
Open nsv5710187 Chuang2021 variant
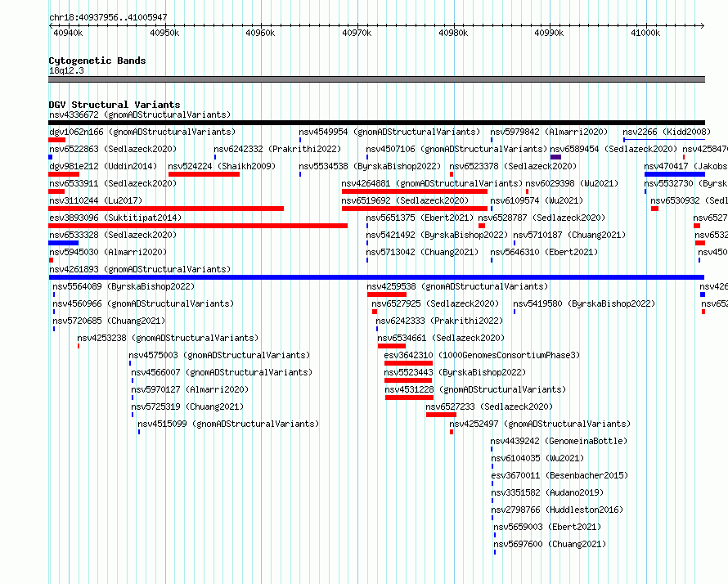[569, 235]
